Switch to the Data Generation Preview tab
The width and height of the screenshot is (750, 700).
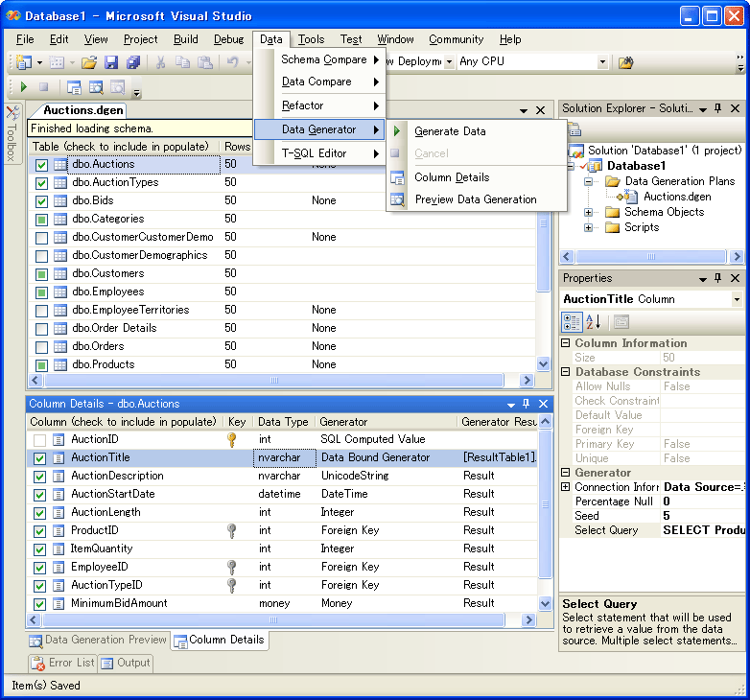(x=98, y=640)
